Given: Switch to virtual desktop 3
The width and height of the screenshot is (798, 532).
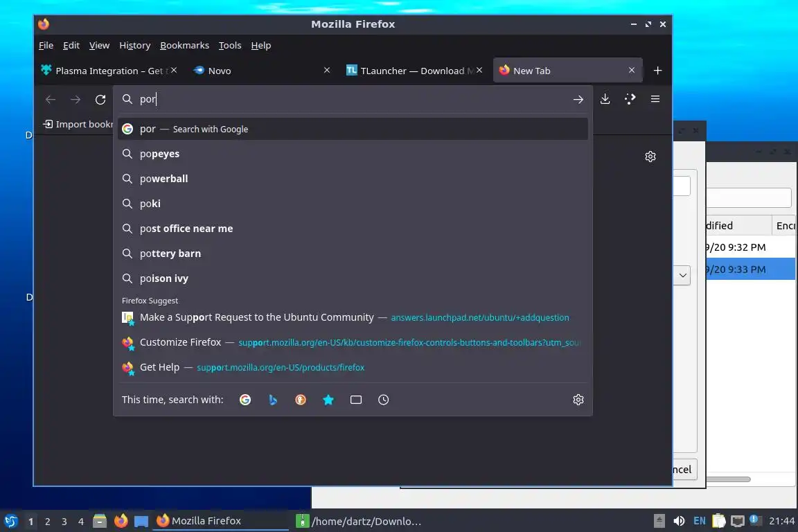Looking at the screenshot, I should pos(64,522).
